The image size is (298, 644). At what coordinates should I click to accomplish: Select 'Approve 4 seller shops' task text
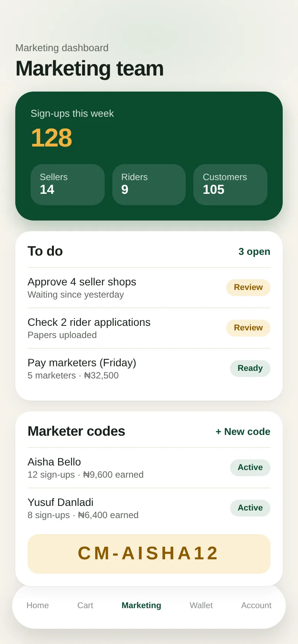coord(82,282)
